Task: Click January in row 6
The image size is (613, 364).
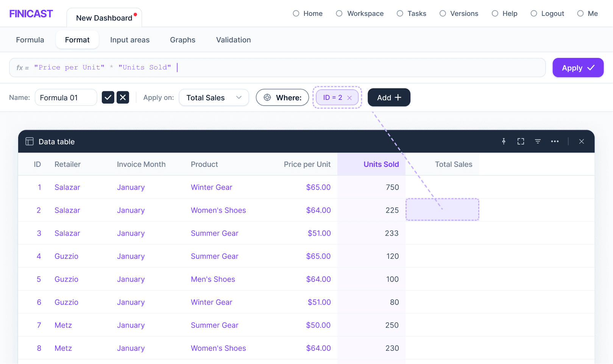Action: (x=131, y=302)
